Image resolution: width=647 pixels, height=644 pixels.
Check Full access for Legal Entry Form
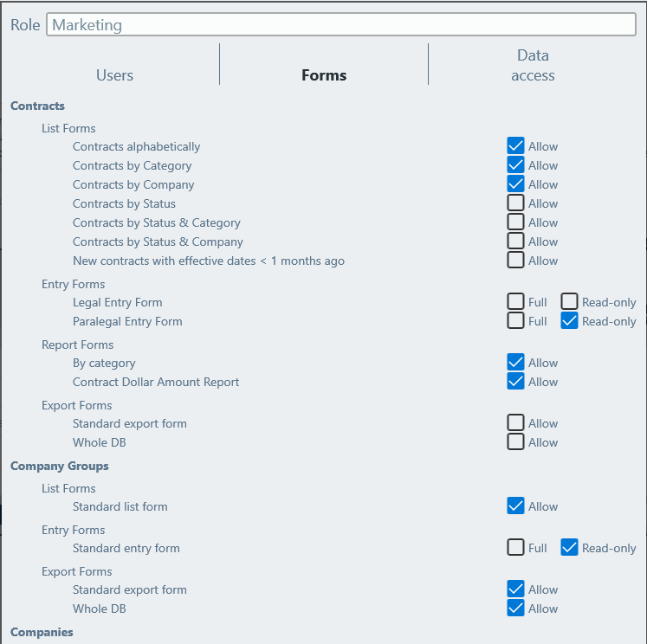516,302
